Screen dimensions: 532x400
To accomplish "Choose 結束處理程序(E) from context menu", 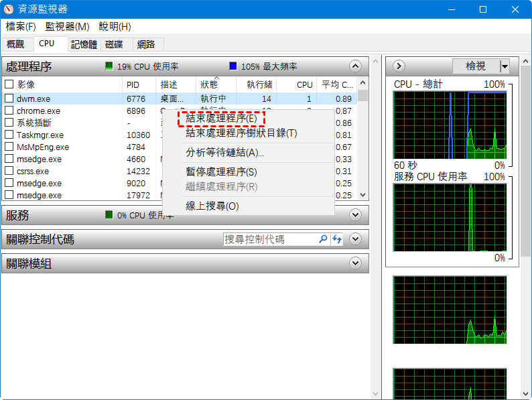I will point(221,118).
